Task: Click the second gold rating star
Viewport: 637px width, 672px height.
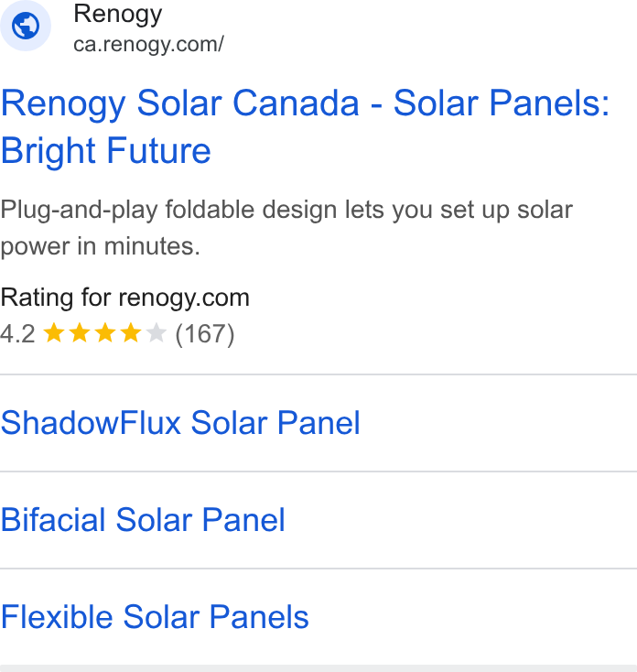Action: coord(80,333)
